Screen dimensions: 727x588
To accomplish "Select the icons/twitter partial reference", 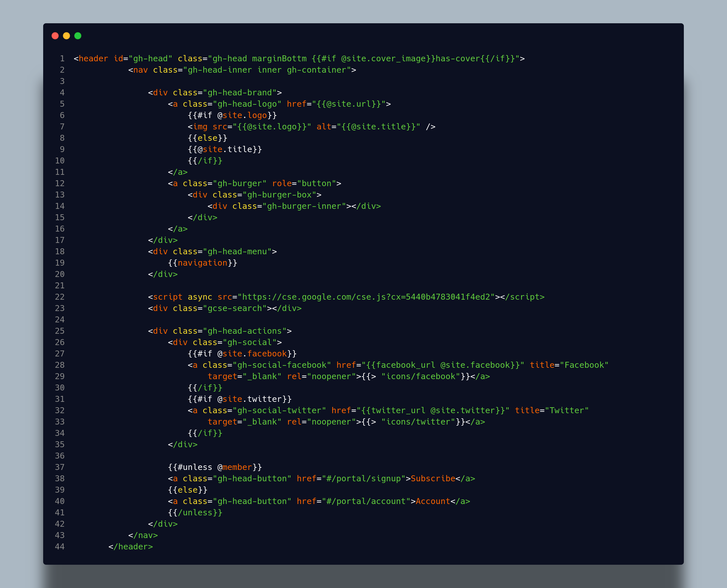I will click(x=417, y=421).
